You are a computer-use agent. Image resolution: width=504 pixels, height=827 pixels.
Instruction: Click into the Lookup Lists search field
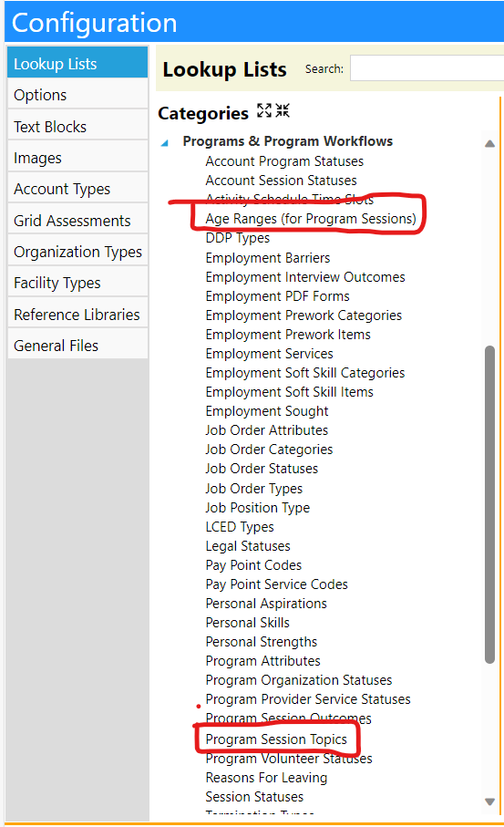tap(427, 68)
